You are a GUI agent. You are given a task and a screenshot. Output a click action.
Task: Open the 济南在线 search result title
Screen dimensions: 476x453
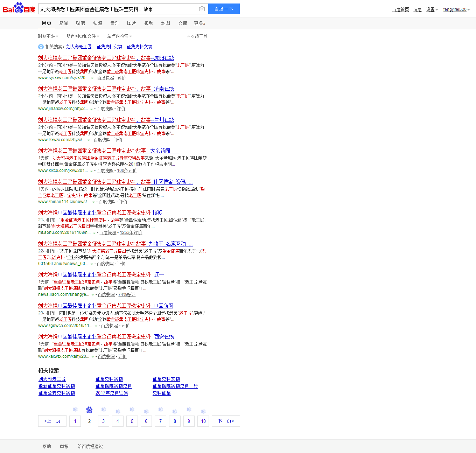click(106, 89)
